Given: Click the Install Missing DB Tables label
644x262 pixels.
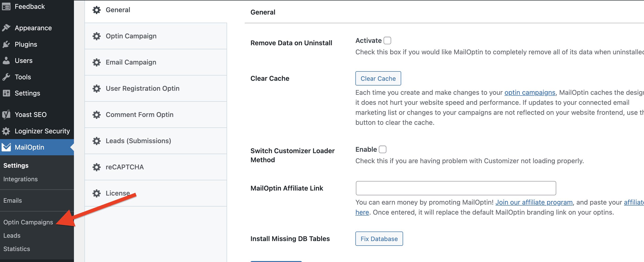Looking at the screenshot, I should (290, 239).
